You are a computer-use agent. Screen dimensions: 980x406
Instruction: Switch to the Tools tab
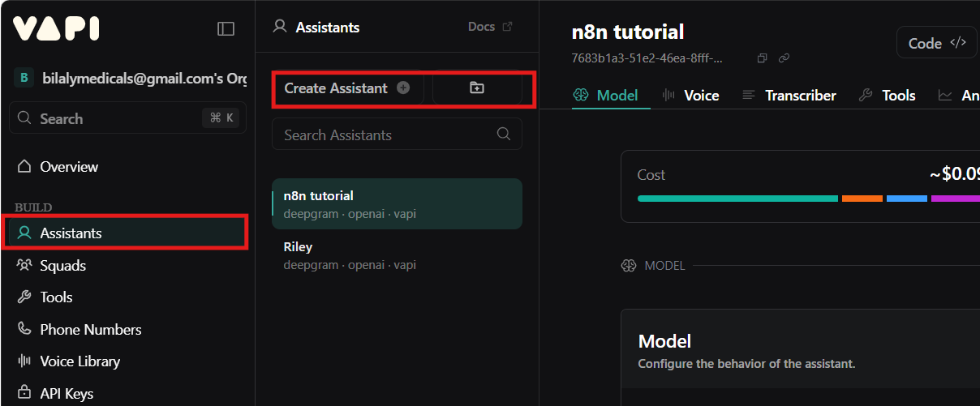[888, 96]
